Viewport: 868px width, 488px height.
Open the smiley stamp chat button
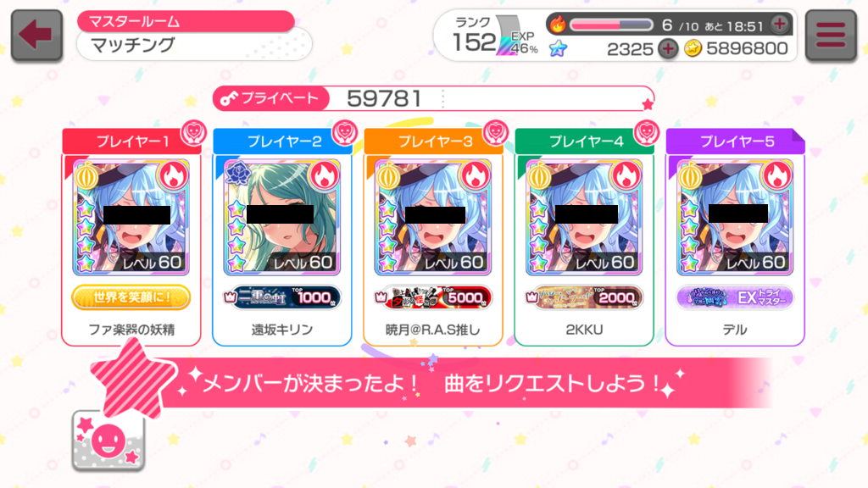[108, 441]
